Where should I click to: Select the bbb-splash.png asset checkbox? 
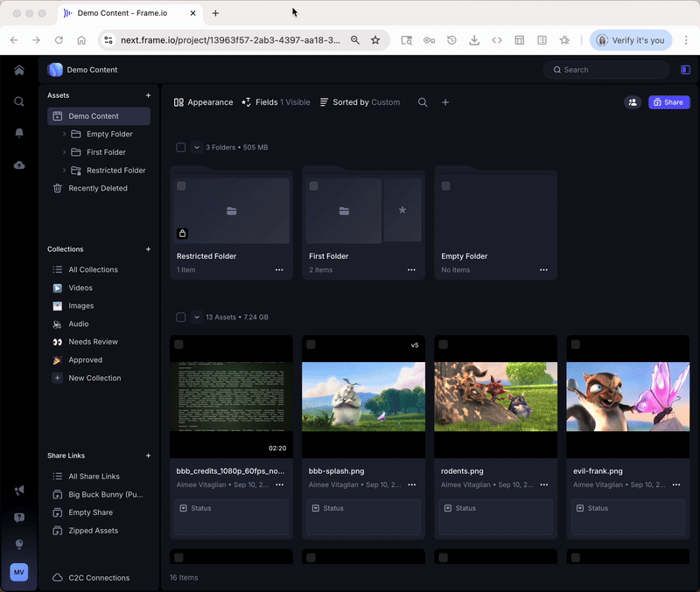point(311,345)
